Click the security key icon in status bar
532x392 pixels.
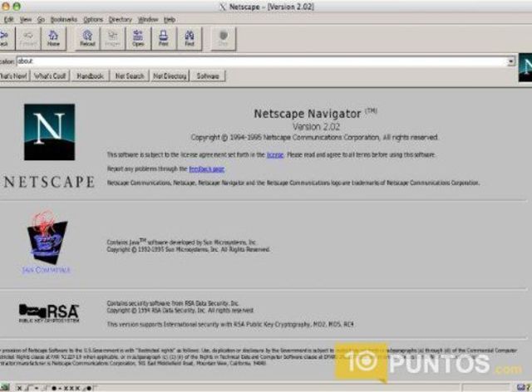(x=5, y=387)
